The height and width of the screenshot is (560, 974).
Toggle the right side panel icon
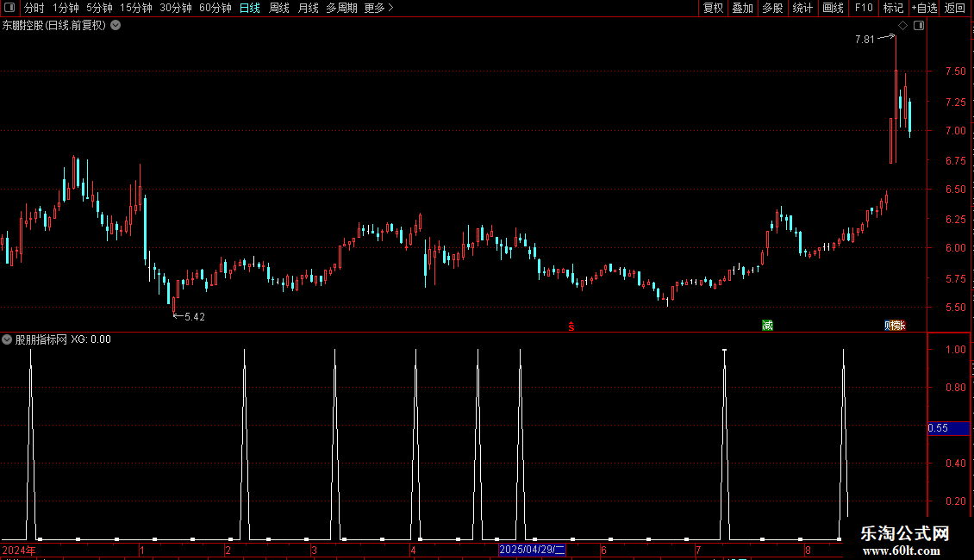coord(919,26)
